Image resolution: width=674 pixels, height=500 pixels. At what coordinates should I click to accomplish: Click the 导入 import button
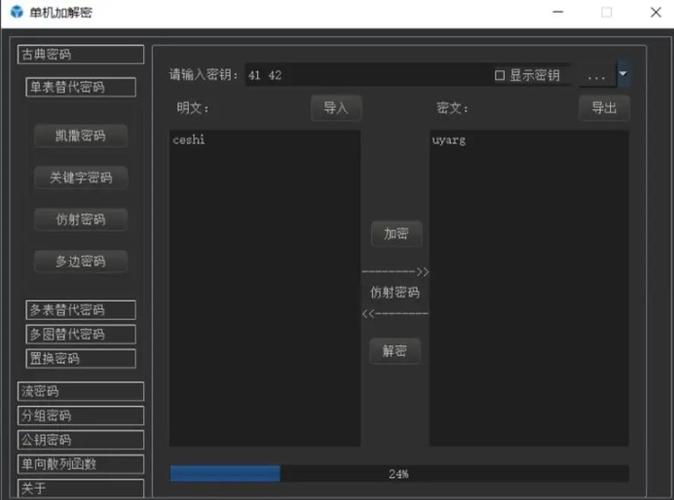click(336, 107)
